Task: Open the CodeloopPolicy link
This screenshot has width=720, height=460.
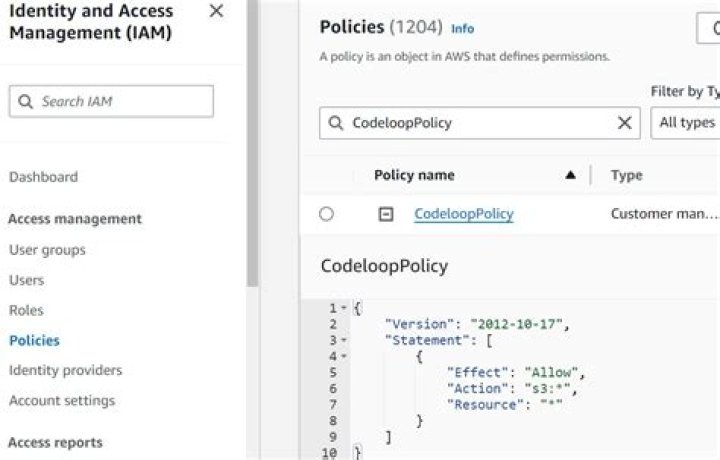Action: (x=463, y=214)
